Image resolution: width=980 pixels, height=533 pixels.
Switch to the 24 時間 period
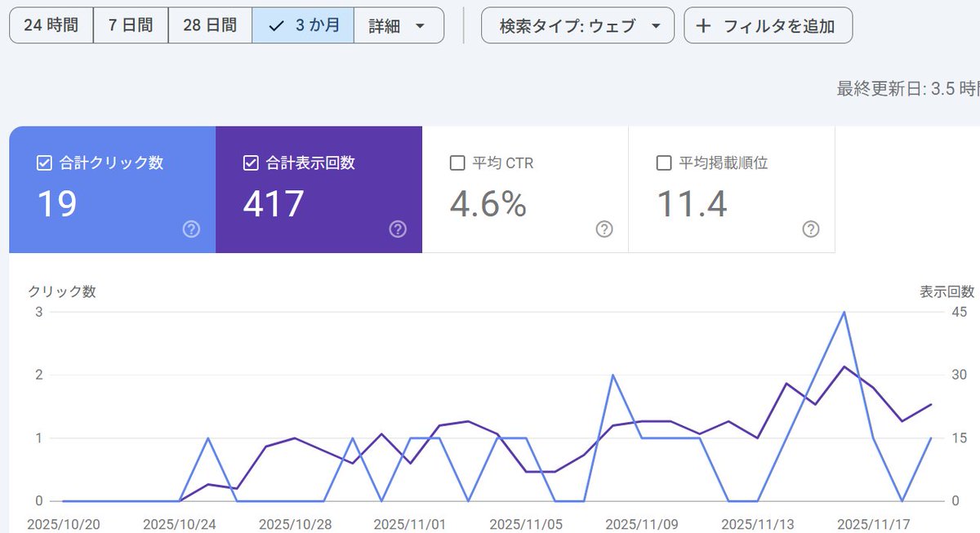point(51,25)
